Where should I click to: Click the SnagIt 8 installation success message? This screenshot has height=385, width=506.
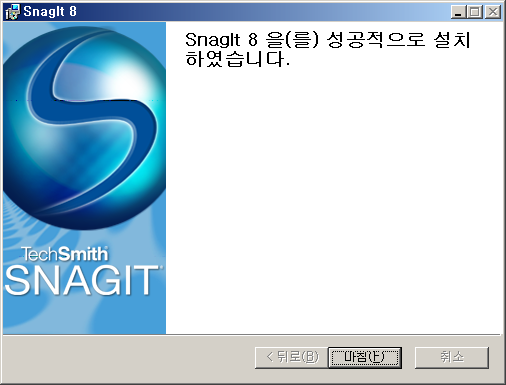(328, 49)
